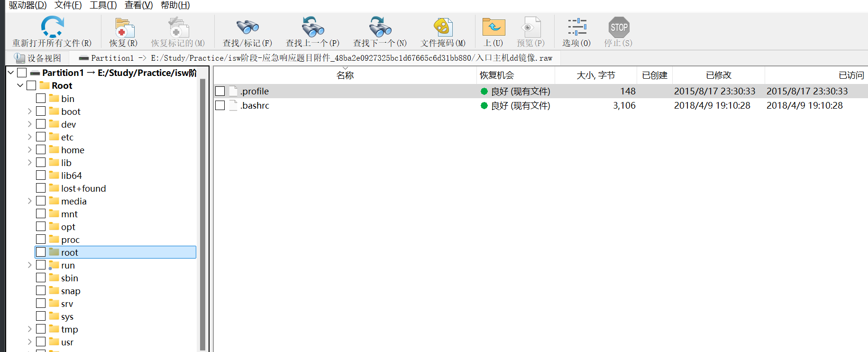This screenshot has height=352, width=868.
Task: Select the sys folder in tree
Action: pyautogui.click(x=67, y=316)
